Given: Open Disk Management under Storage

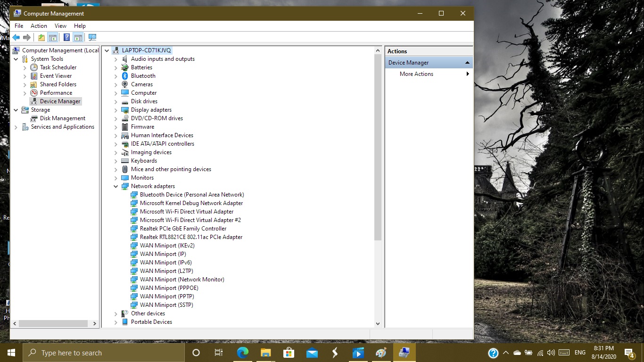Looking at the screenshot, I should click(63, 118).
